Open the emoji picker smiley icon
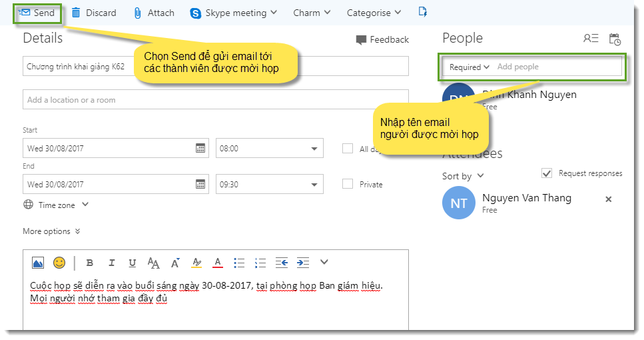Viewport: 644px width, 340px height. (59, 263)
